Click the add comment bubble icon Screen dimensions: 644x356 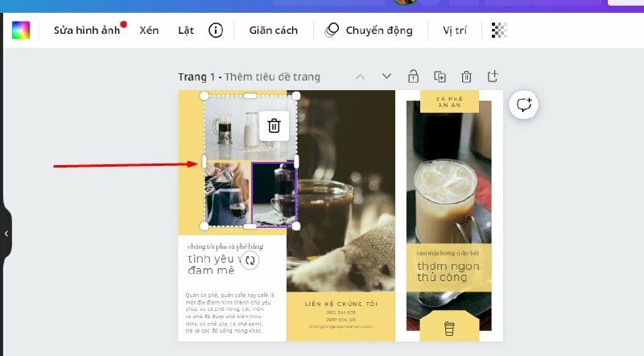[525, 105]
